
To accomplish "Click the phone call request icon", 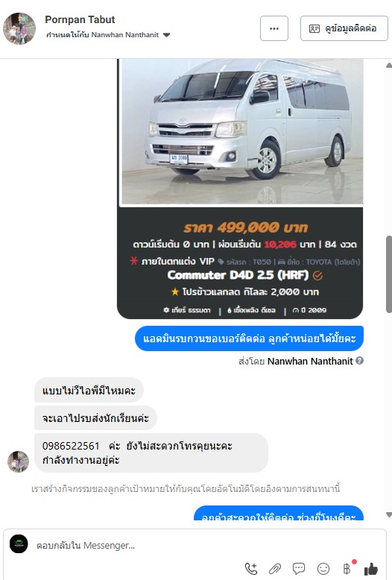I will 251,568.
